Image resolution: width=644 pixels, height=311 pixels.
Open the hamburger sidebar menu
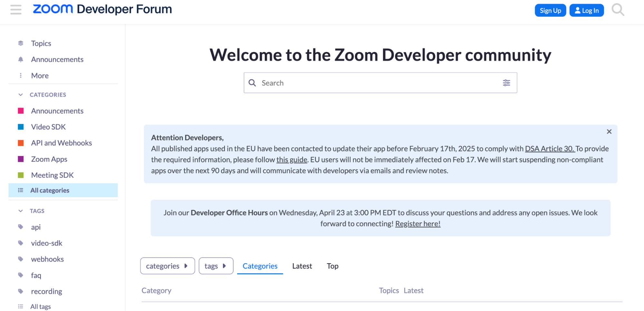[x=16, y=10]
